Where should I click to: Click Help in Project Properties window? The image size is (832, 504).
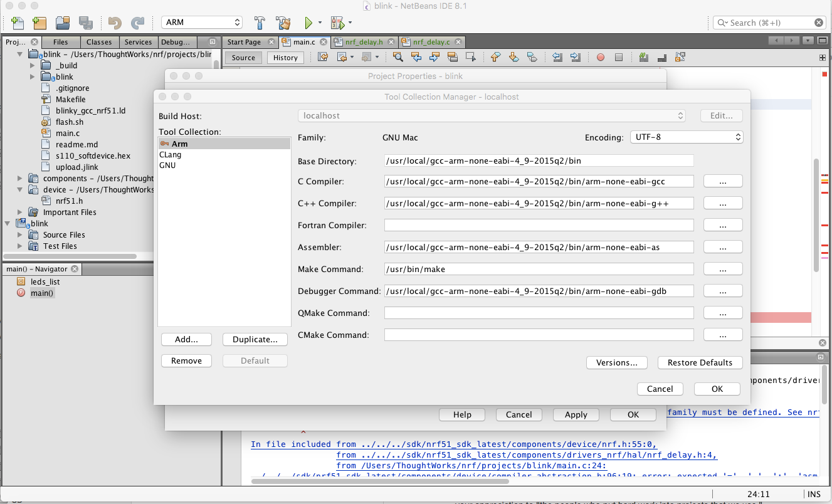[462, 414]
